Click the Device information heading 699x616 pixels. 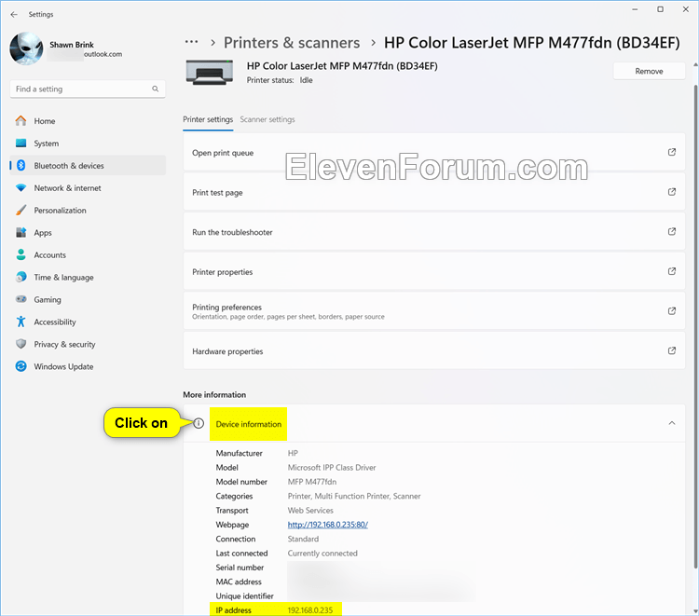(x=248, y=424)
